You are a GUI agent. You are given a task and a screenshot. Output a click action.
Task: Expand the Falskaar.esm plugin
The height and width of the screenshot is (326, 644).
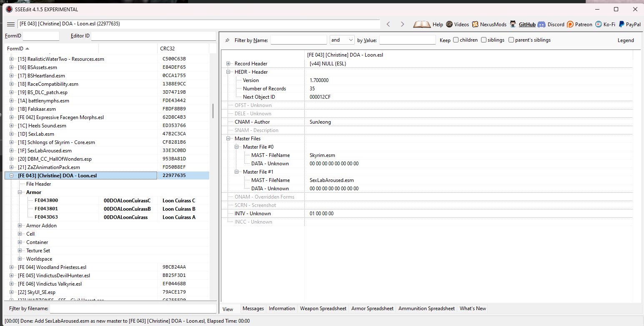[12, 109]
